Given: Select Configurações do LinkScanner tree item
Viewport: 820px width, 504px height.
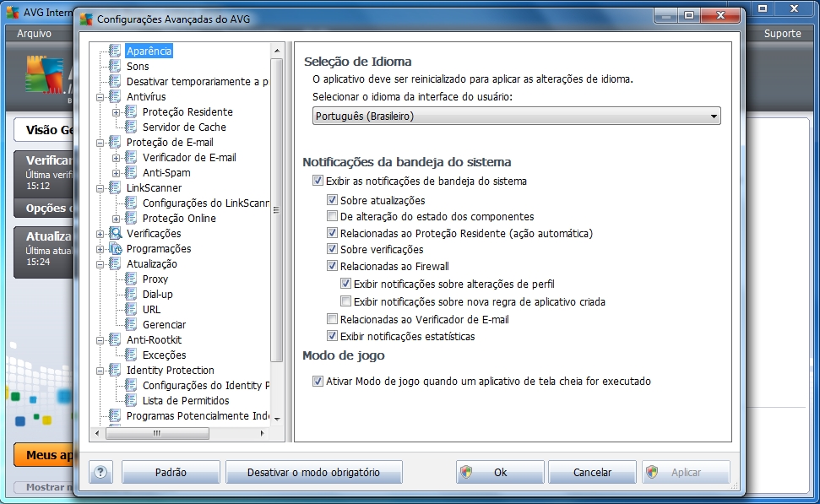Looking at the screenshot, I should (x=205, y=203).
